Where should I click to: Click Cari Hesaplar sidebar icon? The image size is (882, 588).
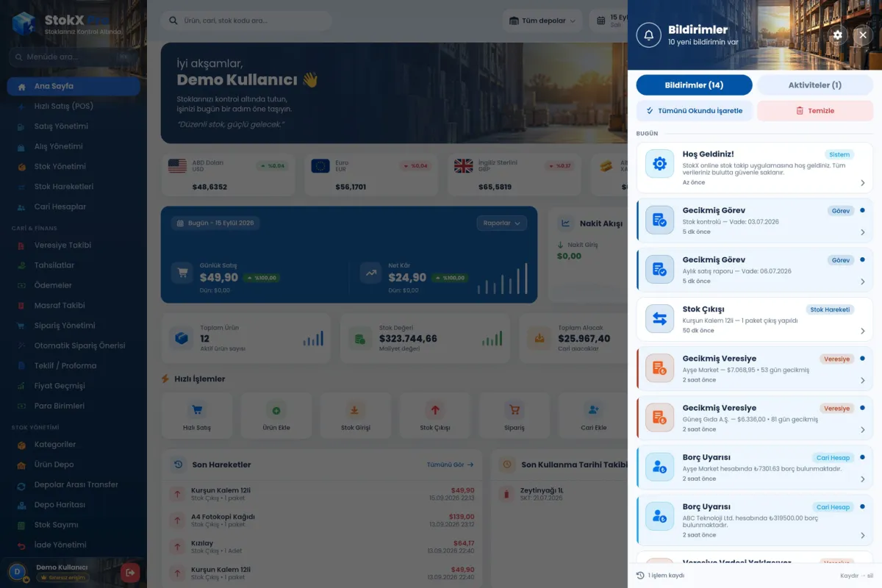click(x=21, y=207)
